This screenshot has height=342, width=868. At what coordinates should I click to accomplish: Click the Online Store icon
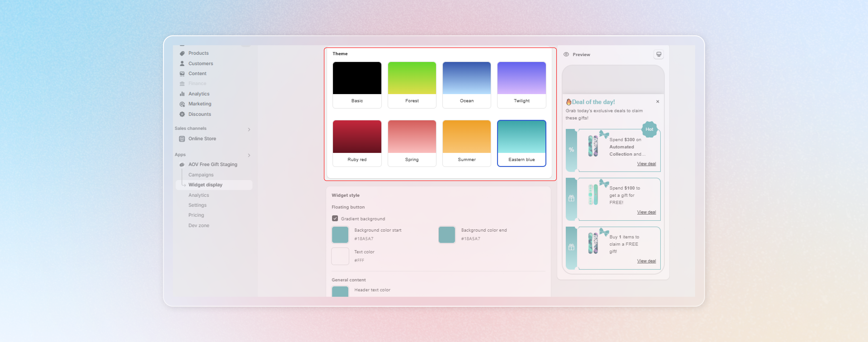[182, 139]
